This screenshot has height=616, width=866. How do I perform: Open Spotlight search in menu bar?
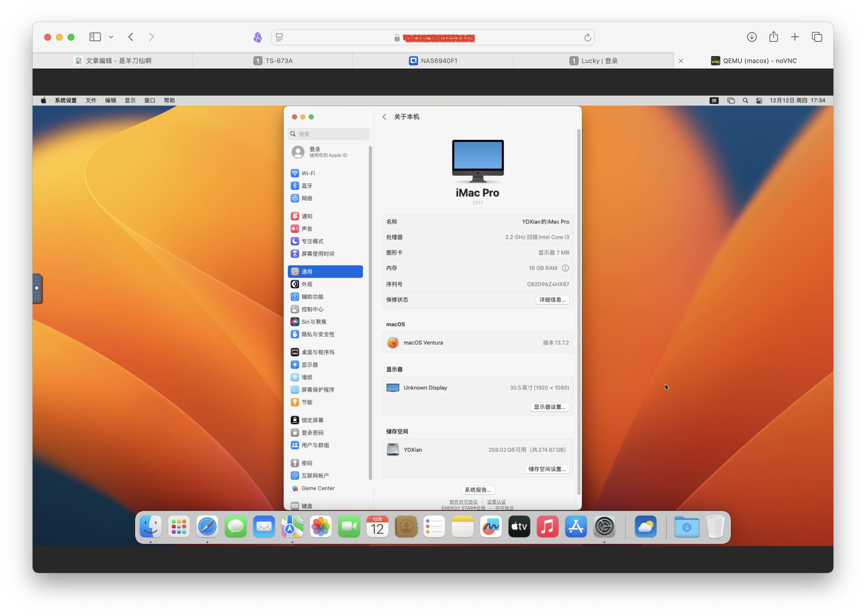pos(745,101)
